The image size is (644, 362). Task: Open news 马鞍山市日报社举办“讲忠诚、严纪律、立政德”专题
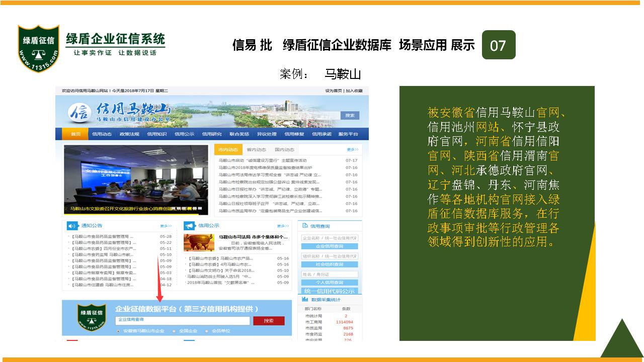[270, 189]
